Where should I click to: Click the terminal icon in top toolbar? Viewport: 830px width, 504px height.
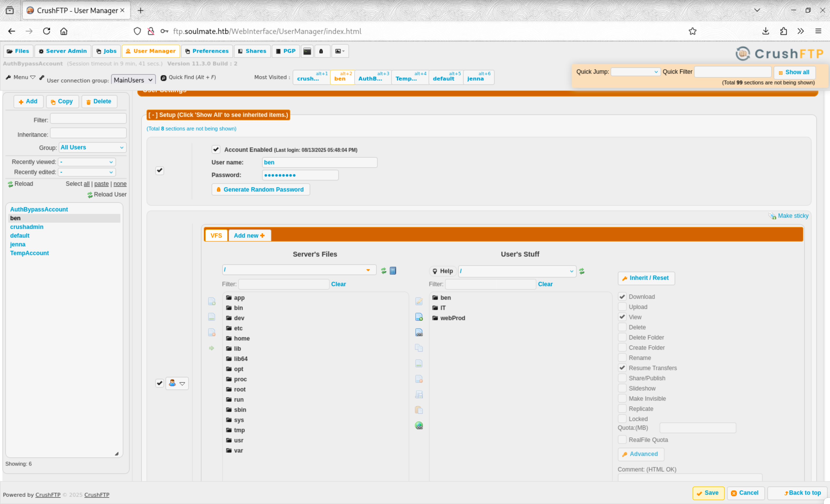[307, 51]
